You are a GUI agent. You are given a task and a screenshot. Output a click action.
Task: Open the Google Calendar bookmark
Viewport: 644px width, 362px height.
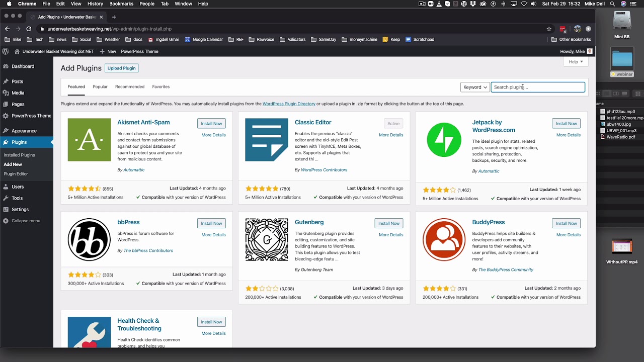click(x=204, y=39)
